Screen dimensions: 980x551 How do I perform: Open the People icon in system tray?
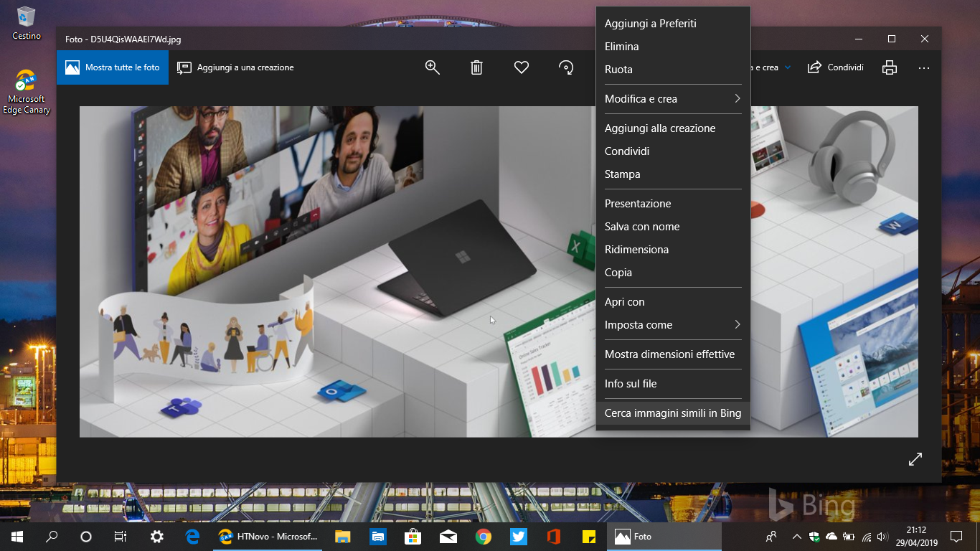(771, 537)
